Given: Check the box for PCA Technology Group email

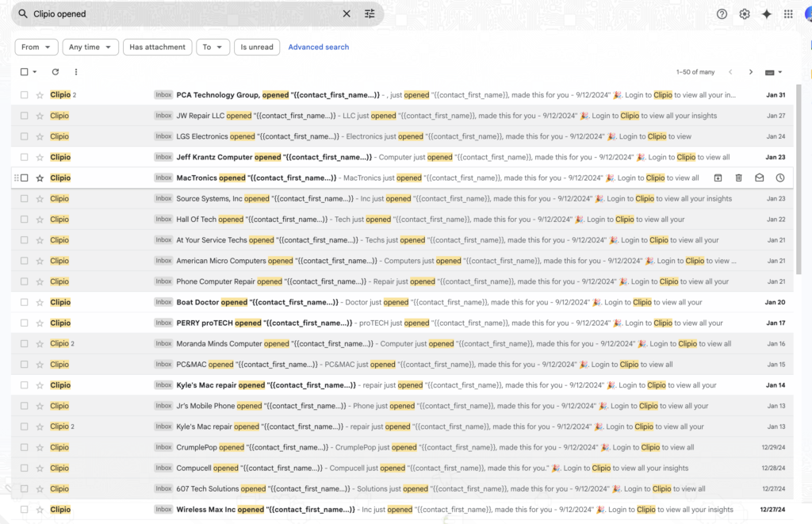Looking at the screenshot, I should click(x=25, y=95).
